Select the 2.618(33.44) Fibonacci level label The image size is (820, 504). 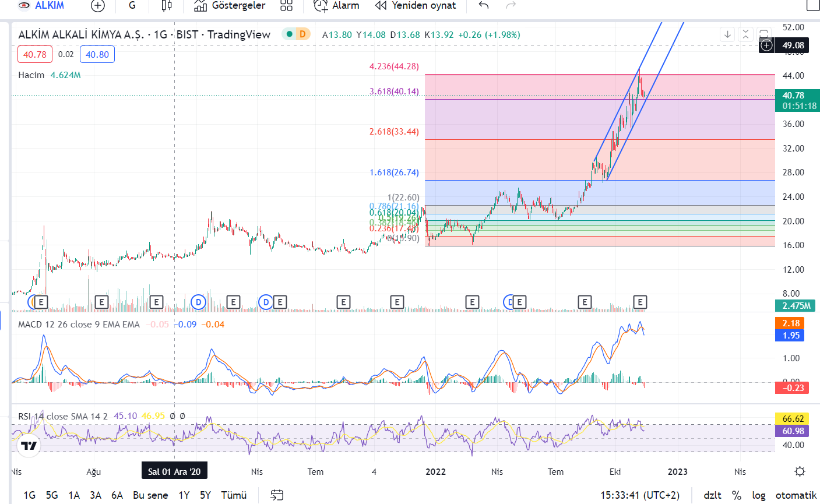coord(394,132)
